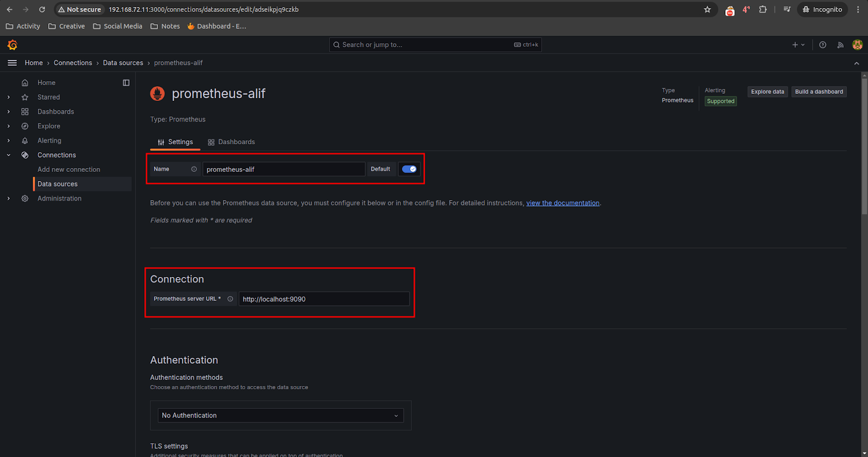Viewport: 868px width, 457px height.
Task: Click the Starred star icon
Action: pyautogui.click(x=25, y=98)
